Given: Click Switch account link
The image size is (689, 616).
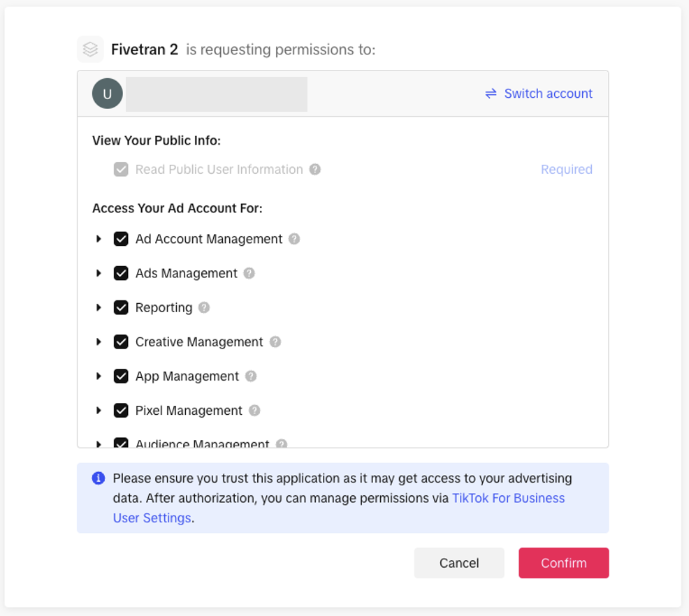Looking at the screenshot, I should tap(539, 94).
